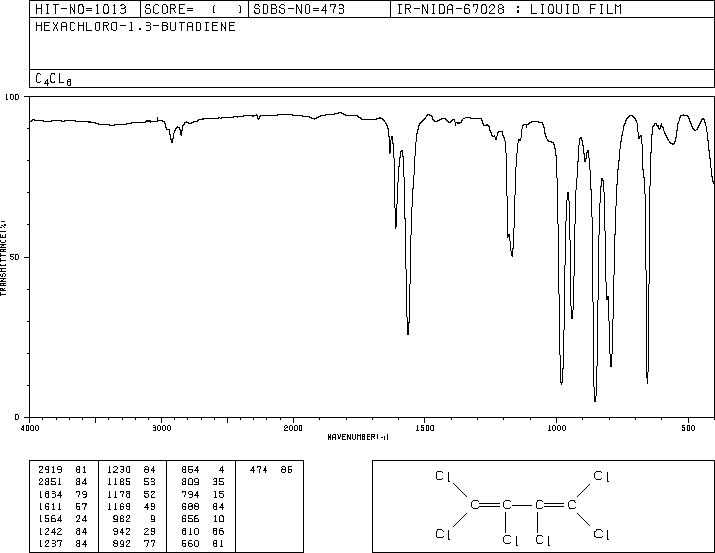Click the molecular formula C4CL6

coord(53,79)
